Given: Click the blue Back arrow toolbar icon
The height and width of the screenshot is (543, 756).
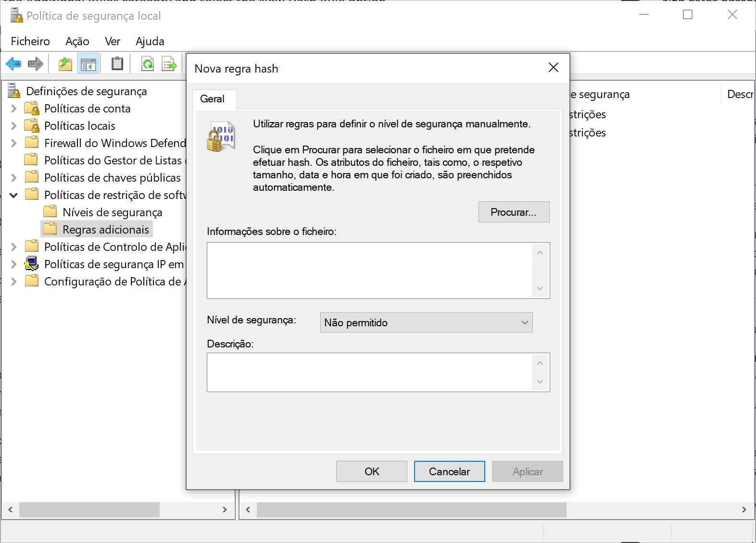Looking at the screenshot, I should [13, 63].
